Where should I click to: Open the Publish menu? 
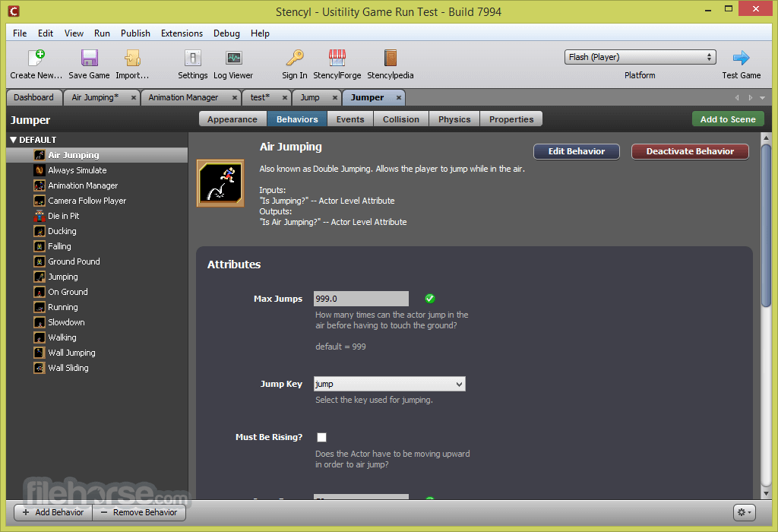pos(135,33)
